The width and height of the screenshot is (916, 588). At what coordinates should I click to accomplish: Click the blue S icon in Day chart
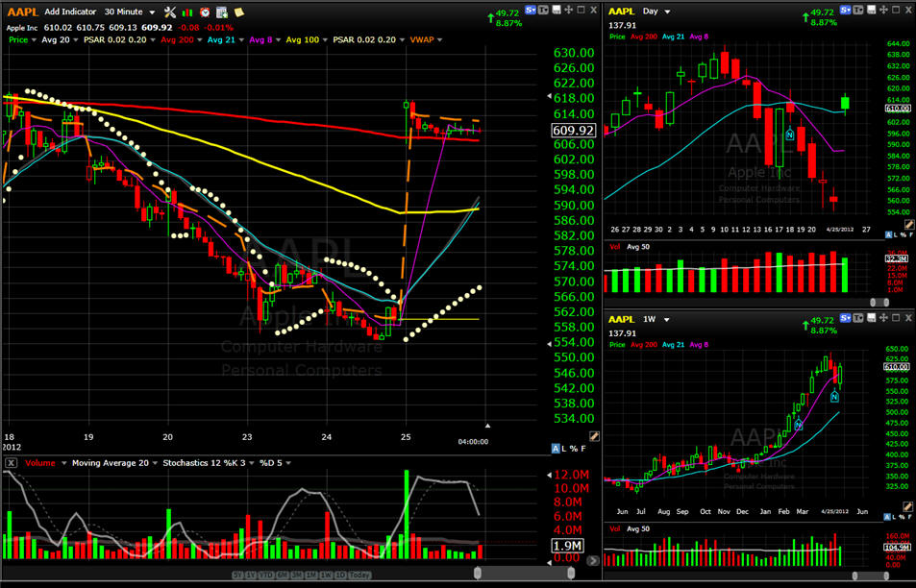click(845, 10)
